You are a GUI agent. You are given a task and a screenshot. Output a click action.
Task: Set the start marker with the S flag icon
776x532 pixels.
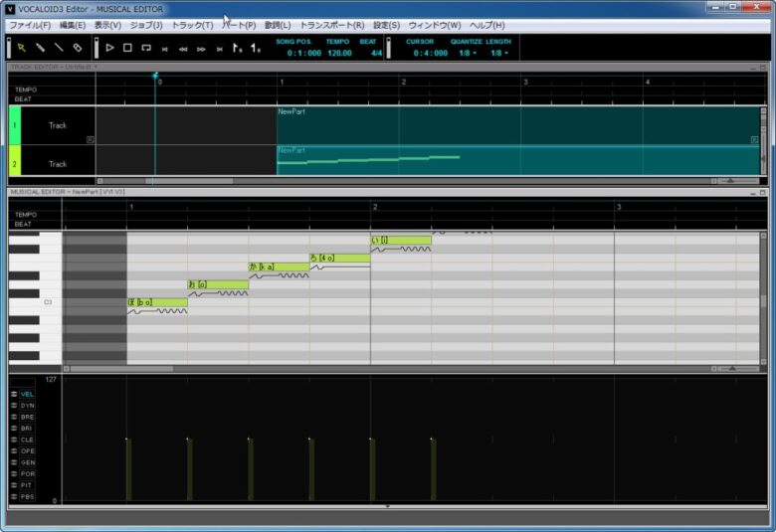tap(238, 48)
